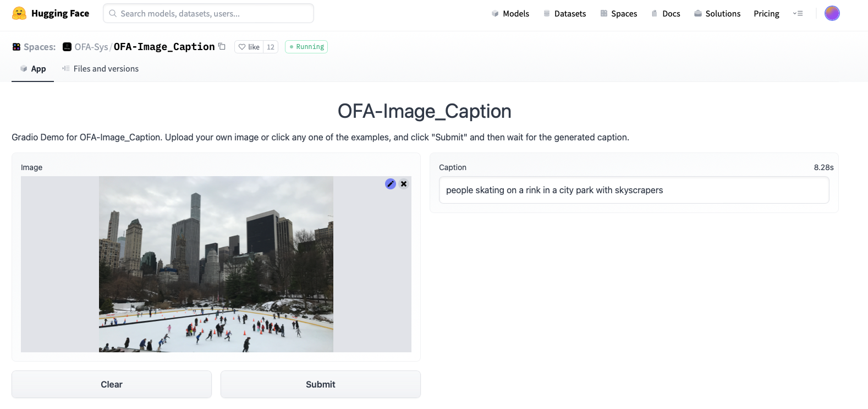Screen dimensions: 868x409
Task: Click the Spaces grid icon beside Spaces label
Action: [x=17, y=47]
